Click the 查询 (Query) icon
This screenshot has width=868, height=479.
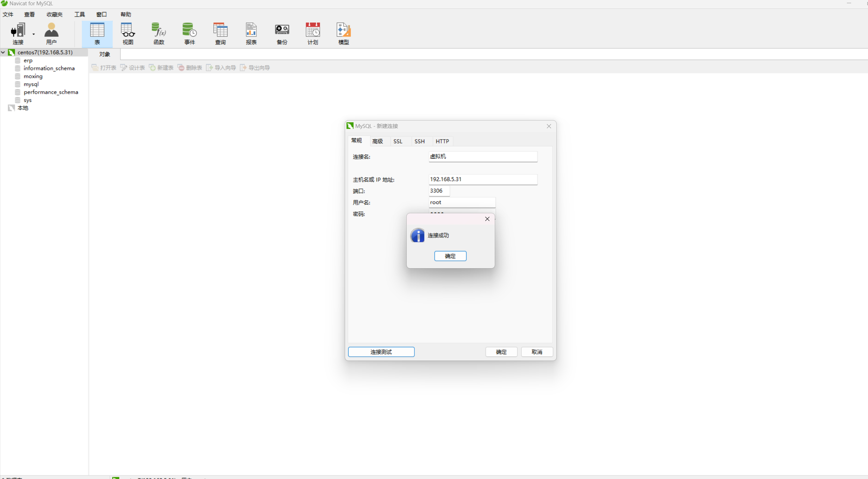(x=220, y=33)
